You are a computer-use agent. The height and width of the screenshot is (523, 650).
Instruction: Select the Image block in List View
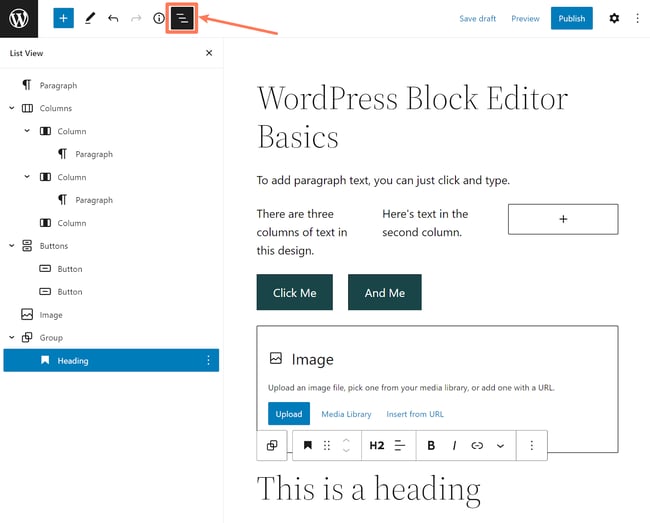[x=50, y=315]
